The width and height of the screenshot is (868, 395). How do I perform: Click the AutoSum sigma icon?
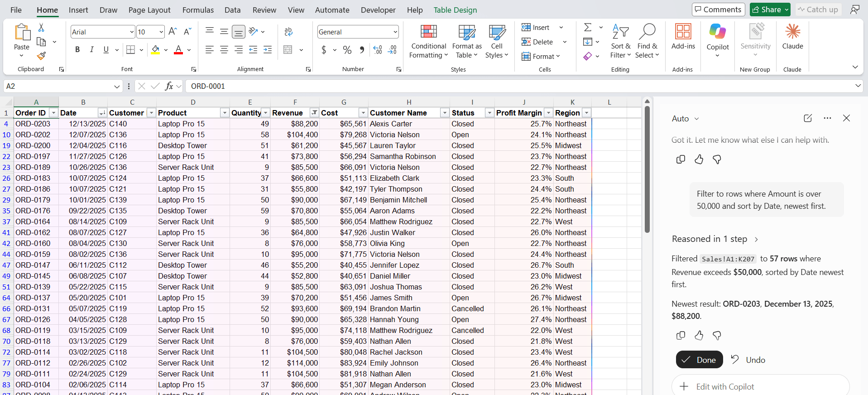(x=588, y=27)
